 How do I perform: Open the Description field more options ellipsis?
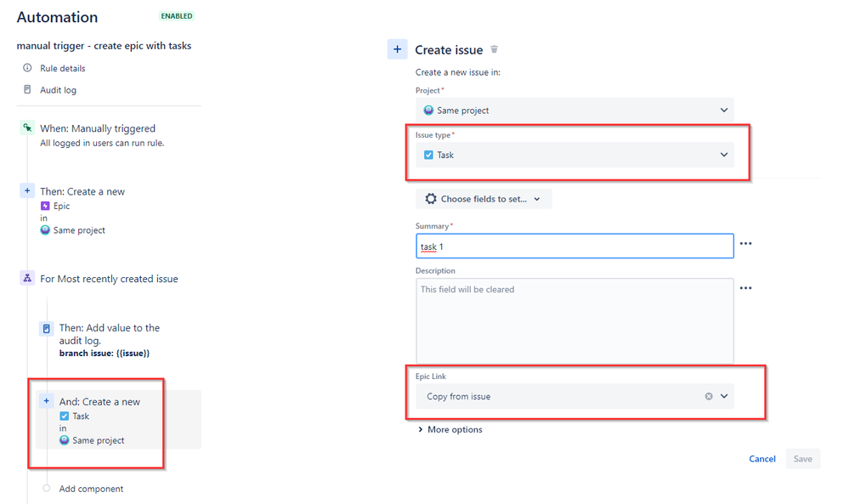[x=745, y=288]
